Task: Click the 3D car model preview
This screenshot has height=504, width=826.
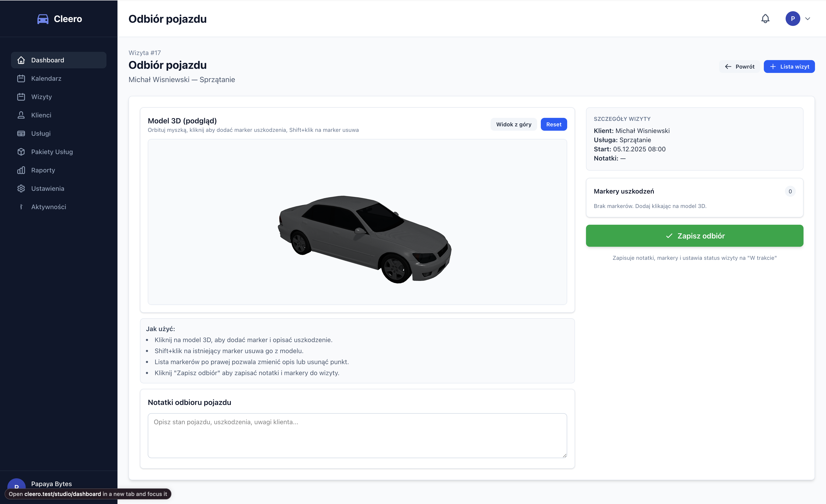Action: pos(364,238)
